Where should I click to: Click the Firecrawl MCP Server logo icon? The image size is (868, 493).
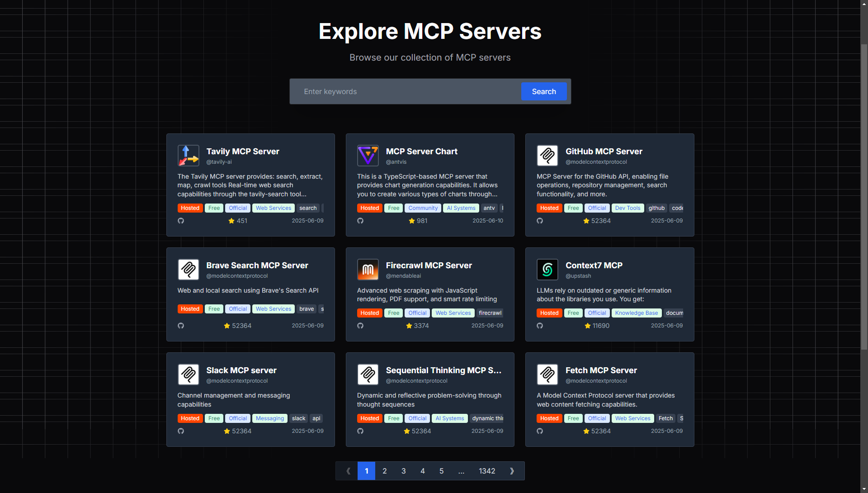tap(368, 270)
